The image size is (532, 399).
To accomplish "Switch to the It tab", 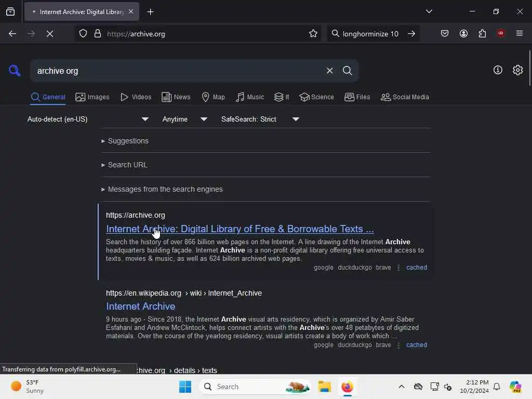I will tap(282, 97).
